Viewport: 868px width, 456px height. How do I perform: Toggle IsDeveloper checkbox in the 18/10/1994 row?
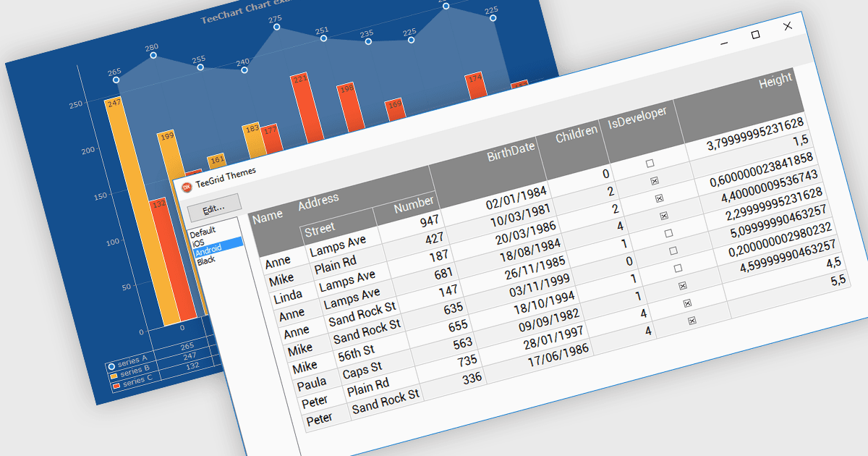(678, 268)
